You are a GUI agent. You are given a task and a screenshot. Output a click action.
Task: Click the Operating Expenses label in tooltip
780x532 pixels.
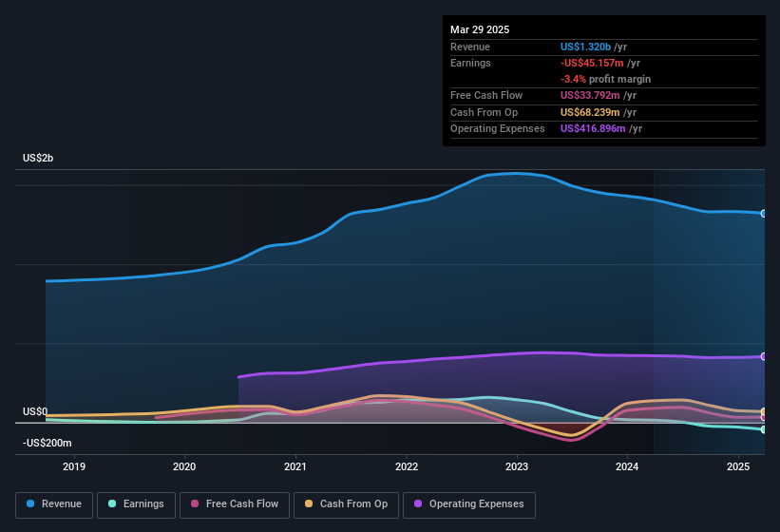tap(498, 129)
